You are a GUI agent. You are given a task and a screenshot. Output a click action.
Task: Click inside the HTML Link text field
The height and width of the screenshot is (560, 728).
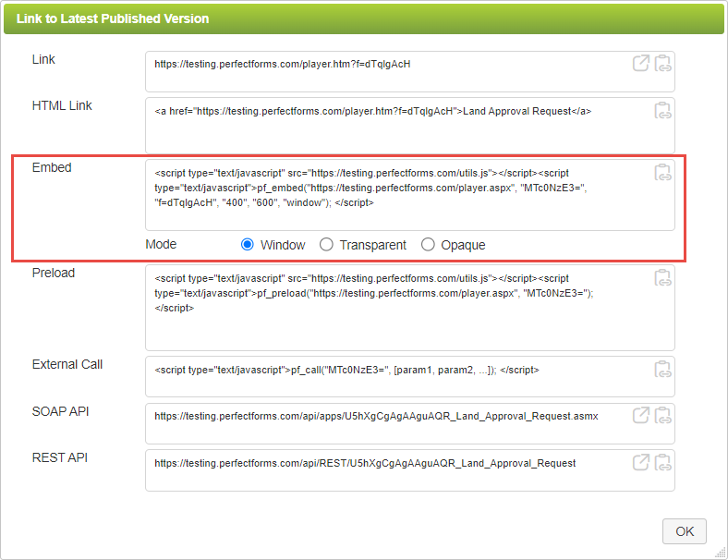(x=410, y=126)
